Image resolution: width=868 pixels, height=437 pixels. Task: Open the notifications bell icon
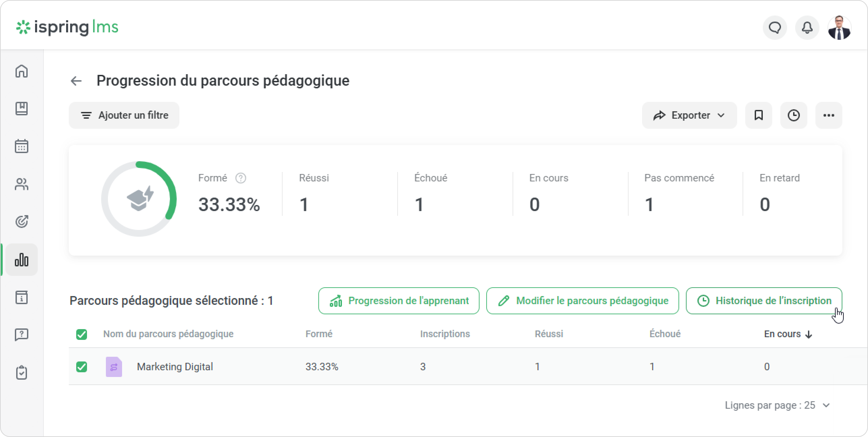(807, 28)
